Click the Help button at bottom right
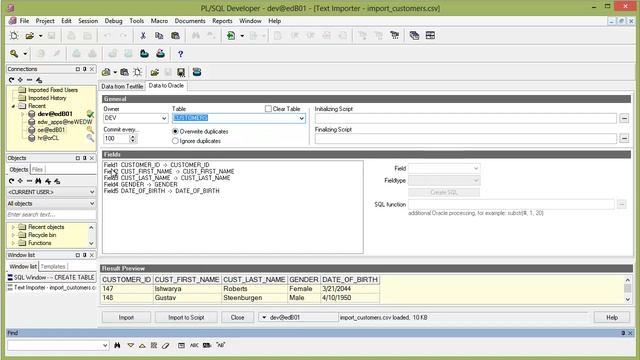The width and height of the screenshot is (640, 360). coord(611,317)
